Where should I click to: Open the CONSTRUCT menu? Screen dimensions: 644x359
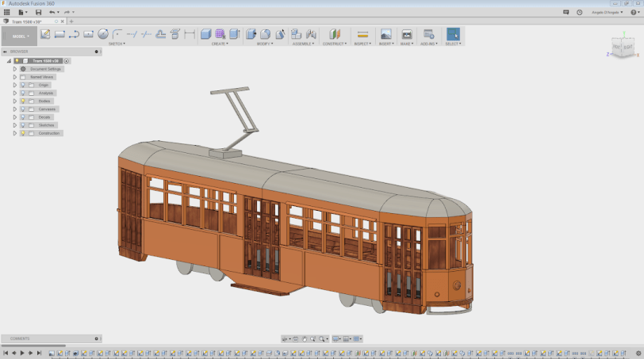click(x=335, y=44)
